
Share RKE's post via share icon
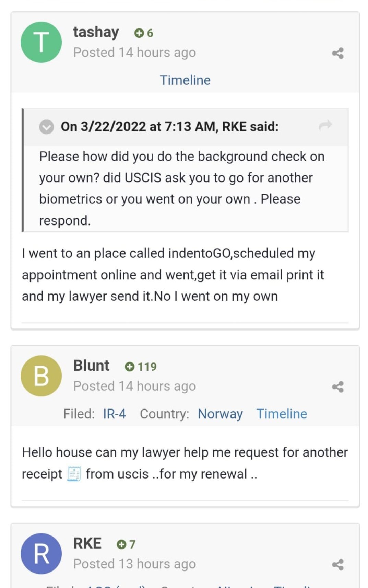338,565
